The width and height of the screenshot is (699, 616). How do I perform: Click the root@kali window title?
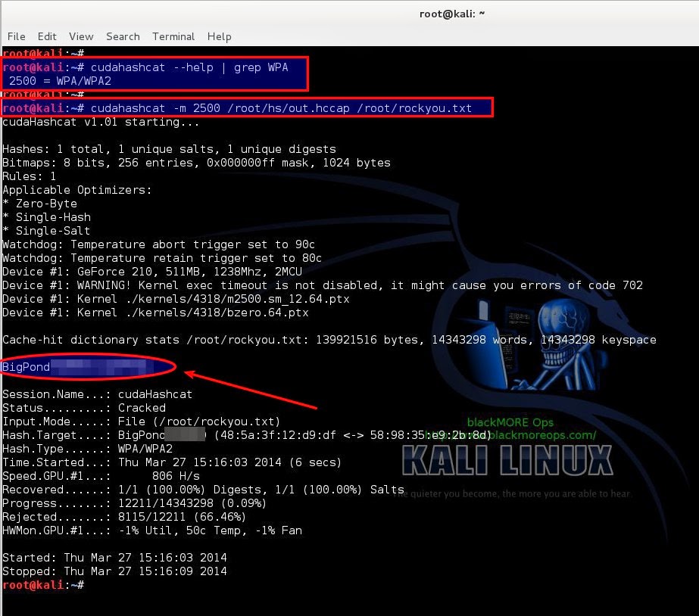pos(452,14)
